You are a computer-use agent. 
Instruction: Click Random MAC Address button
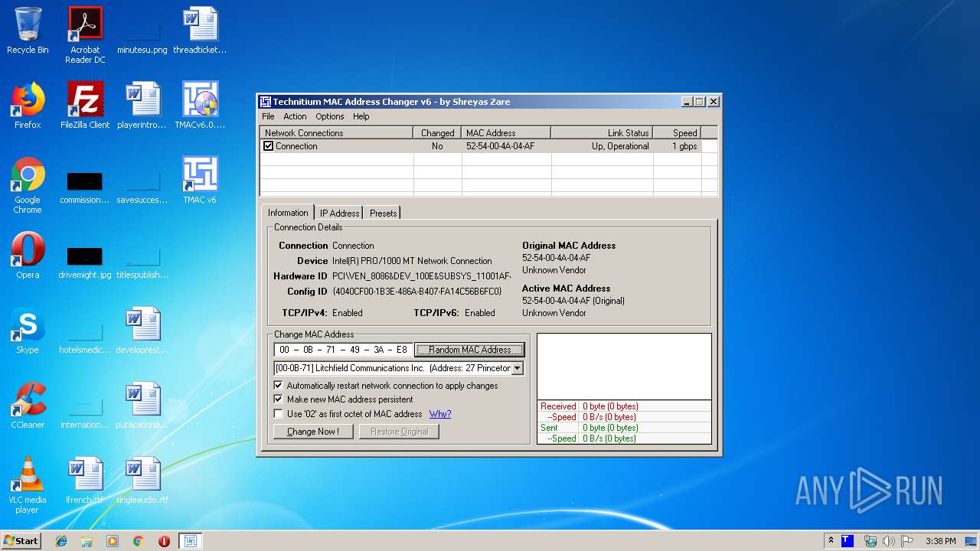click(x=470, y=350)
